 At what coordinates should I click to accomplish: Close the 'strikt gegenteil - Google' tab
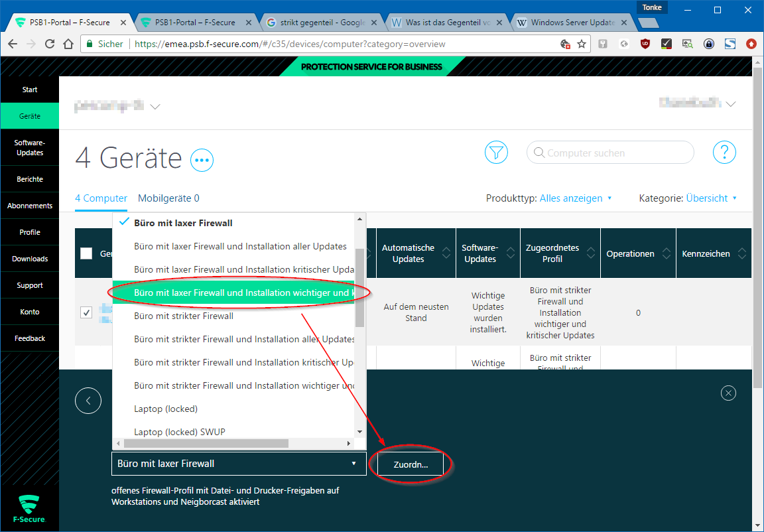point(374,23)
